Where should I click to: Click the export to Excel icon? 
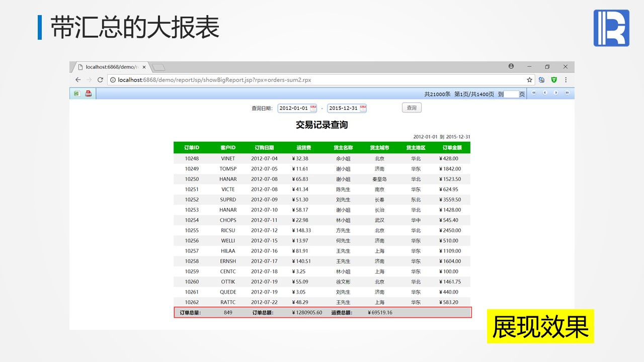(77, 94)
